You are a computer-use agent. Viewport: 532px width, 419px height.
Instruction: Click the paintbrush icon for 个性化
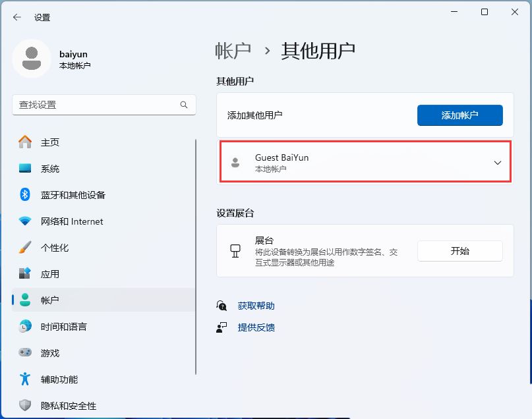25,248
